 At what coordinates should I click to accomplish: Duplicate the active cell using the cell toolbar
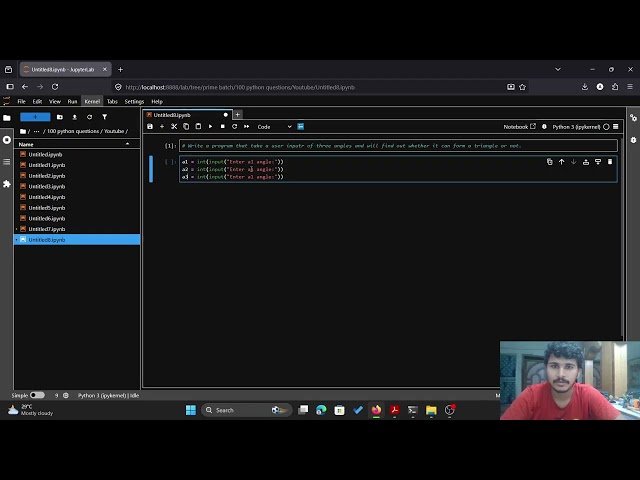pyautogui.click(x=550, y=162)
